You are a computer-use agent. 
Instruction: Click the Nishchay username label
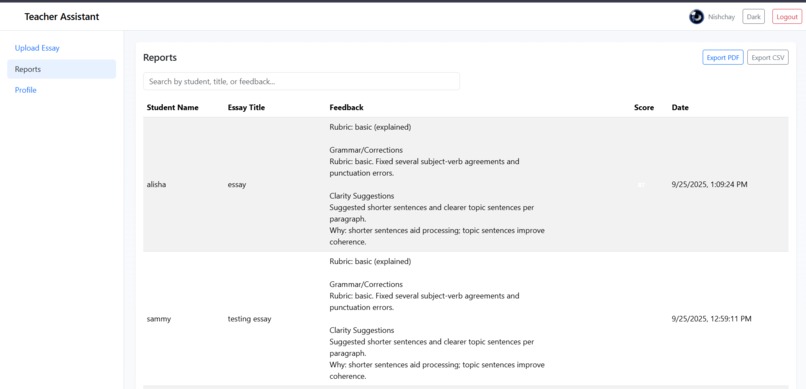coord(722,17)
